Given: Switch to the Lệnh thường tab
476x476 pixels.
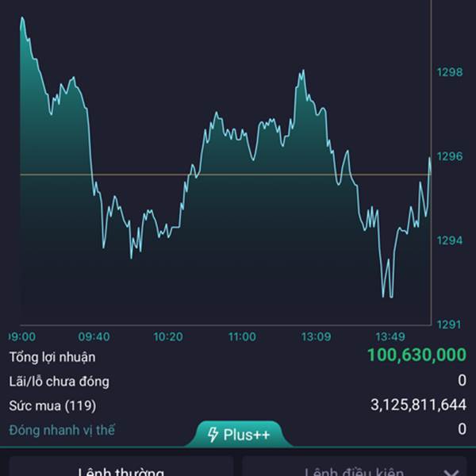Looking at the screenshot, I should click(121, 466).
